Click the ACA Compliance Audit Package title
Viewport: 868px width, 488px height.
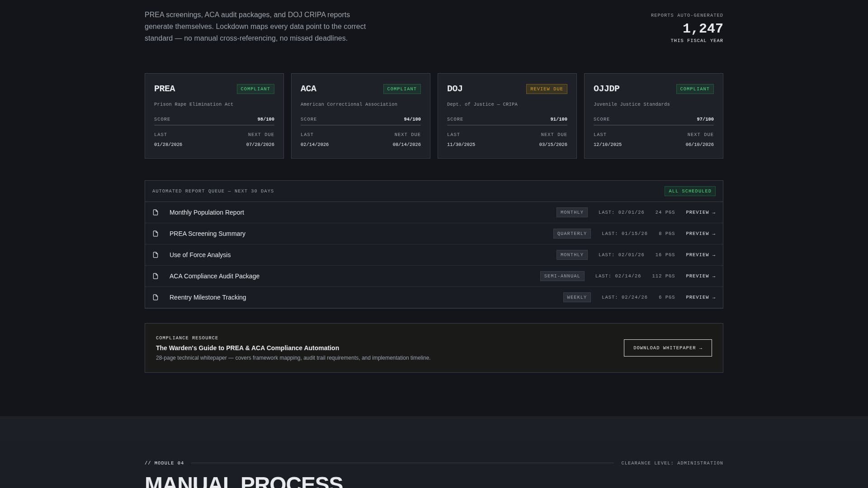pyautogui.click(x=214, y=276)
